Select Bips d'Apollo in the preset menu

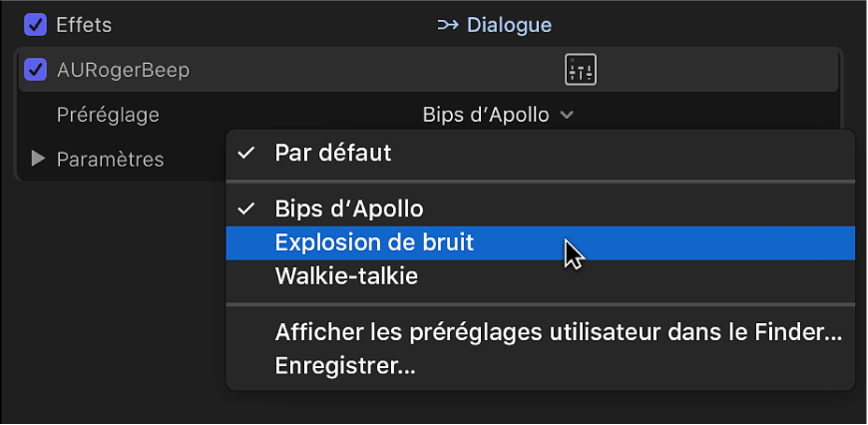click(349, 209)
